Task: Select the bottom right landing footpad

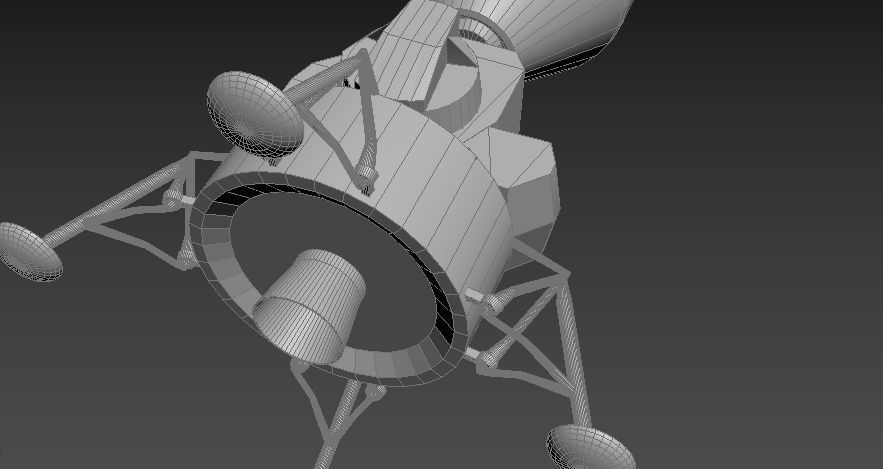Action: click(590, 448)
